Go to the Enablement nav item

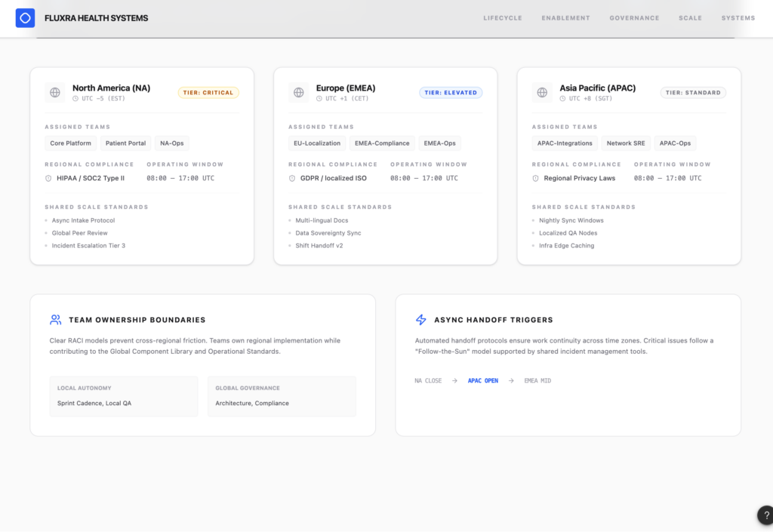[x=565, y=18]
